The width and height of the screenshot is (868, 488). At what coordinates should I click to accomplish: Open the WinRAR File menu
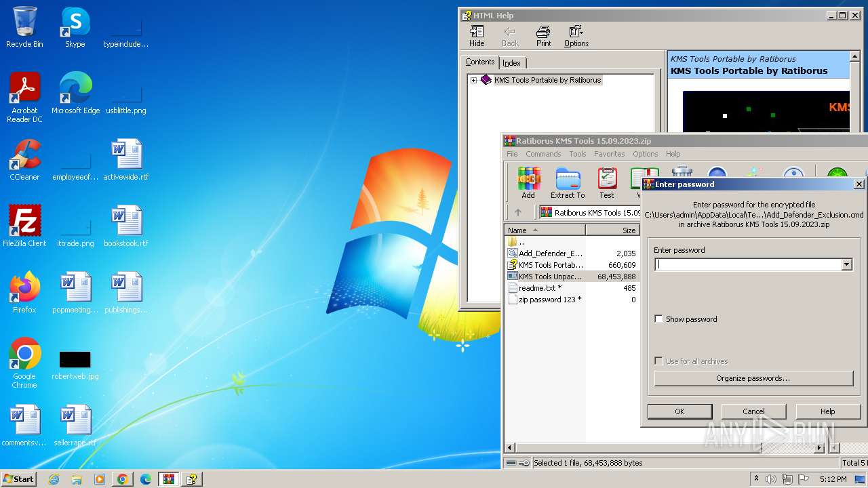pyautogui.click(x=512, y=154)
